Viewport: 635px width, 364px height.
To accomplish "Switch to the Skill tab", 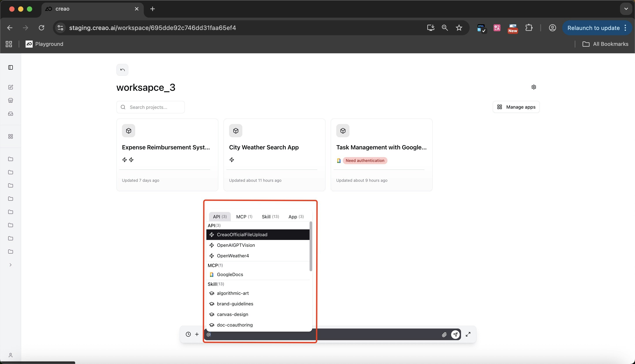I will (x=270, y=217).
